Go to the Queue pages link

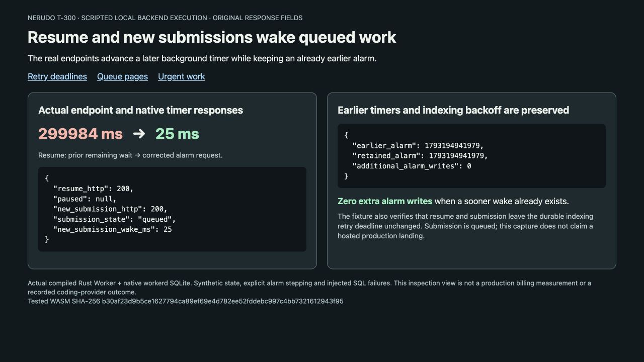tap(122, 76)
